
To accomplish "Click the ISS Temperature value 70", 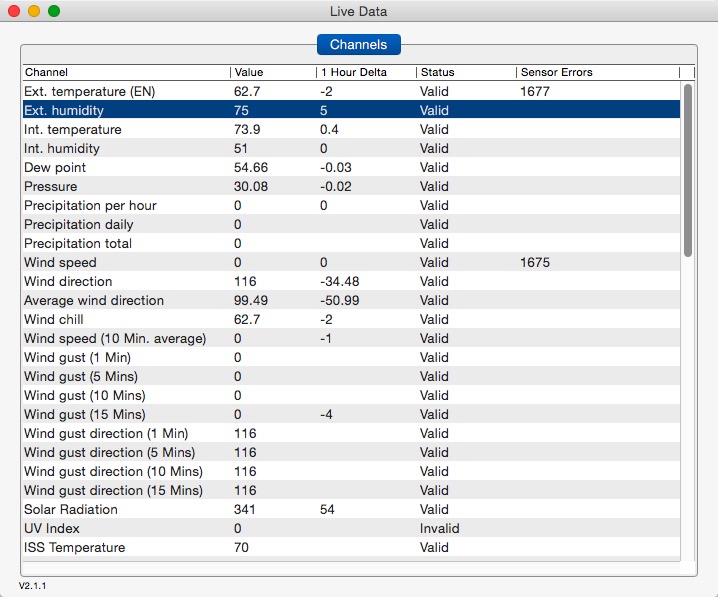I will pyautogui.click(x=241, y=548).
